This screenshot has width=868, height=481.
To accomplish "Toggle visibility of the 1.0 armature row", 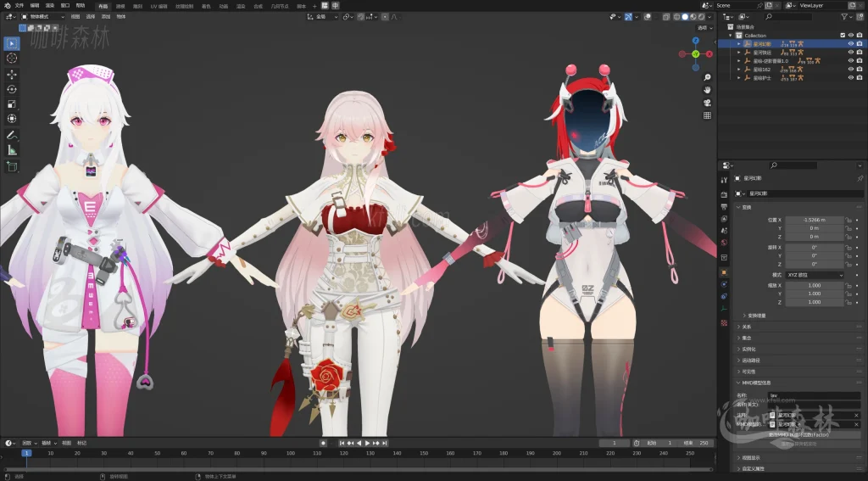I will coord(851,61).
